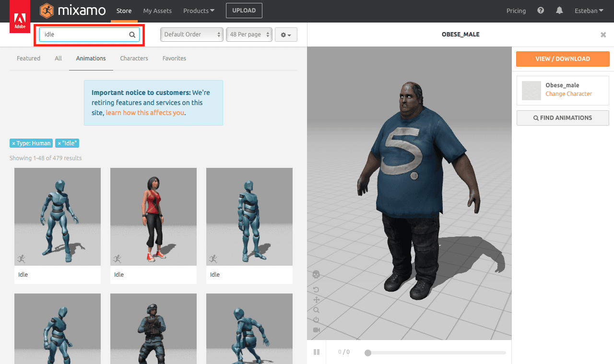Switch to the Characters tab
The image size is (614, 364).
pyautogui.click(x=134, y=58)
